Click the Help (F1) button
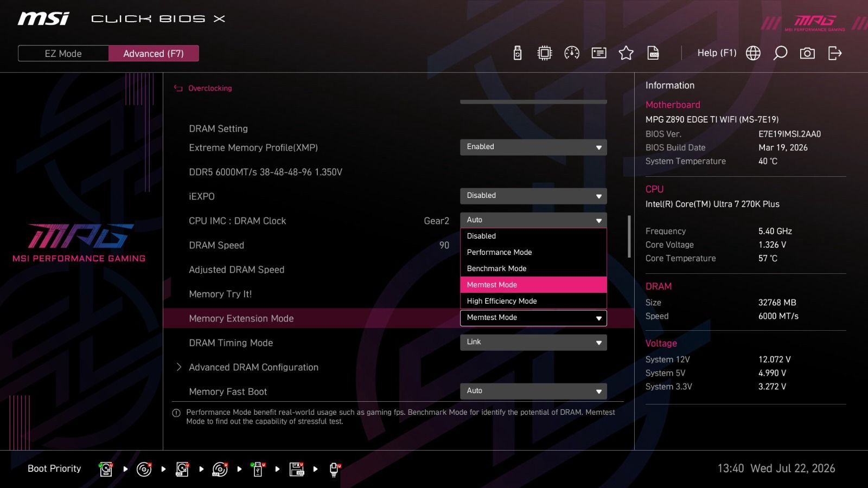This screenshot has width=868, height=488. click(717, 53)
